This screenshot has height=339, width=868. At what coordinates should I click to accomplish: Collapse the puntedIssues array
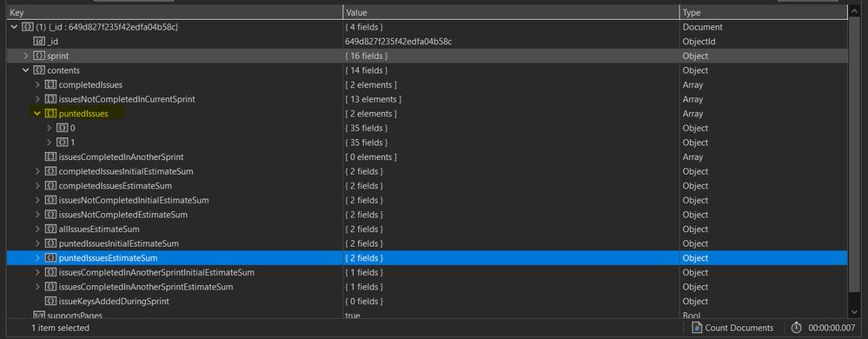coord(37,114)
